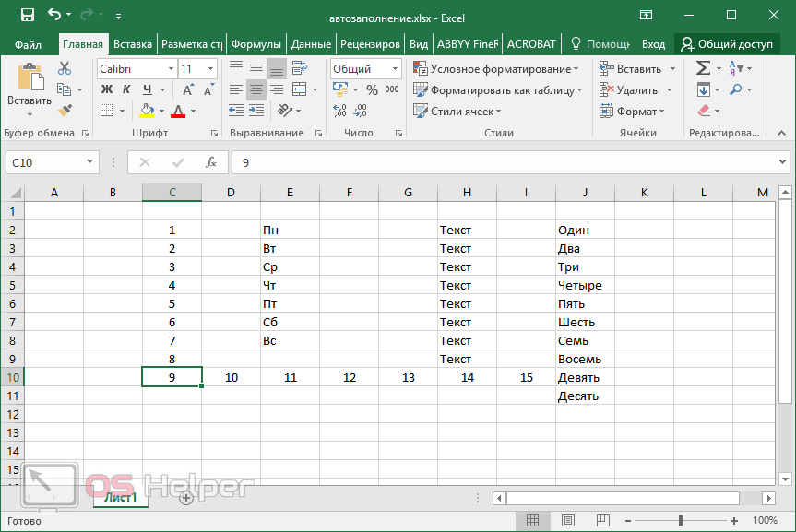Open the Calibri font name dropdown
Viewport: 796px width, 532px height.
tap(172, 69)
